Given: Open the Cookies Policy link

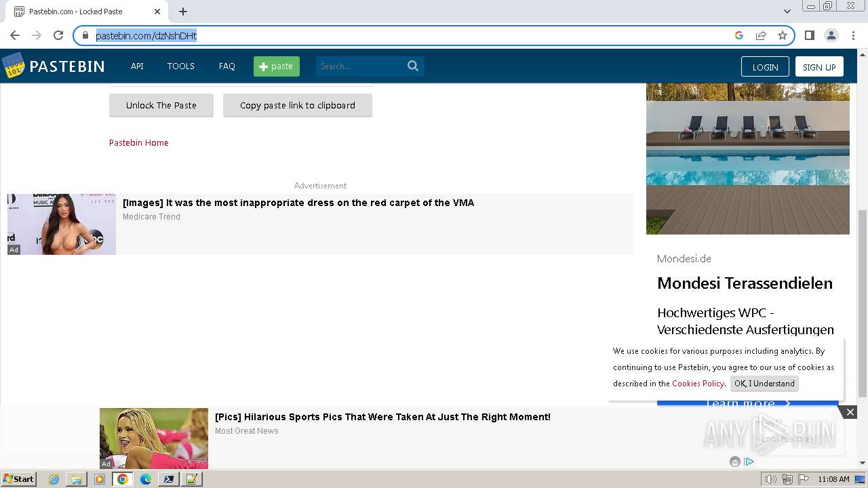Looking at the screenshot, I should click(698, 383).
